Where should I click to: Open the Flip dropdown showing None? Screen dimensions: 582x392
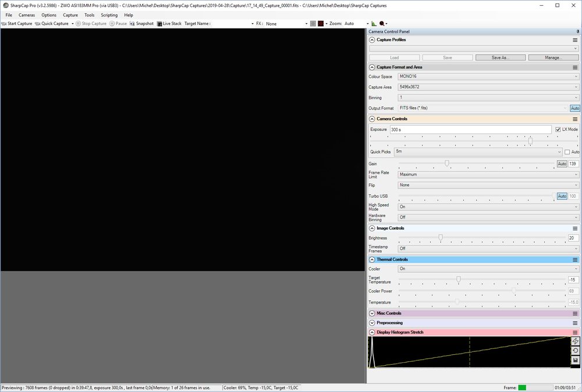pyautogui.click(x=488, y=185)
